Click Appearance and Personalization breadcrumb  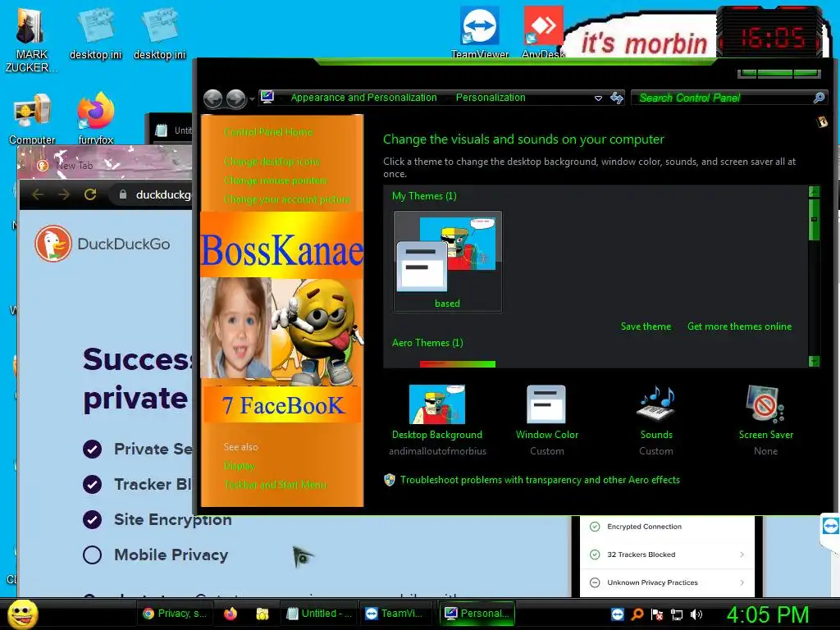pos(363,98)
